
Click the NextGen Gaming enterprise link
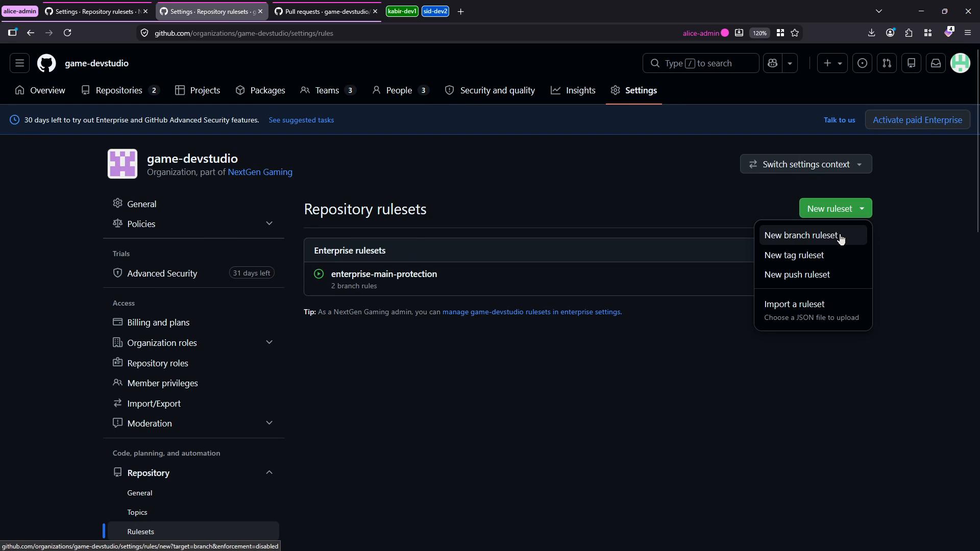click(260, 172)
